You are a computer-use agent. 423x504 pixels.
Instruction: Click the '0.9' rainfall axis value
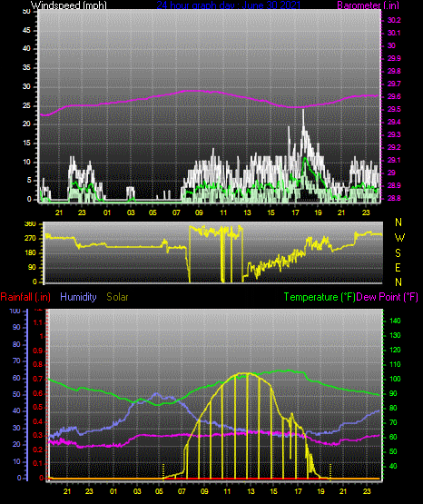point(38,351)
